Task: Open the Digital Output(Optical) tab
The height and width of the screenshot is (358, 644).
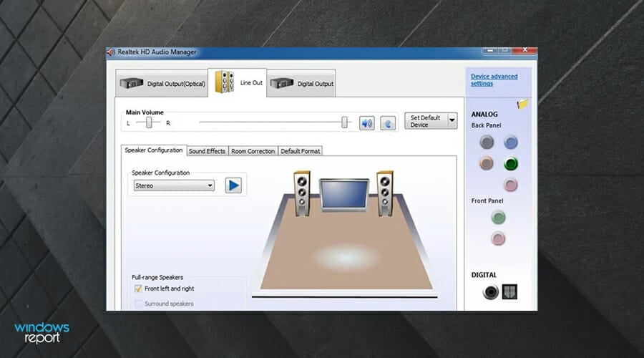Action: click(162, 84)
